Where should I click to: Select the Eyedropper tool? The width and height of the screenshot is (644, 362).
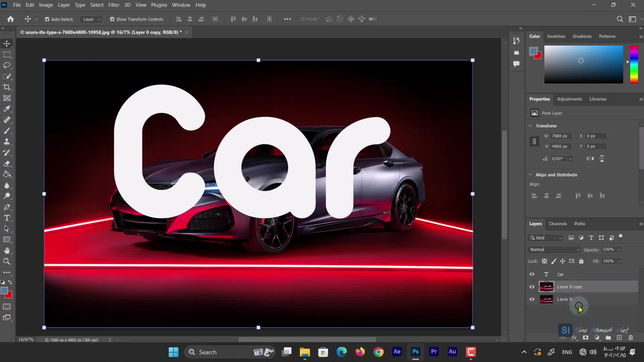[x=7, y=109]
